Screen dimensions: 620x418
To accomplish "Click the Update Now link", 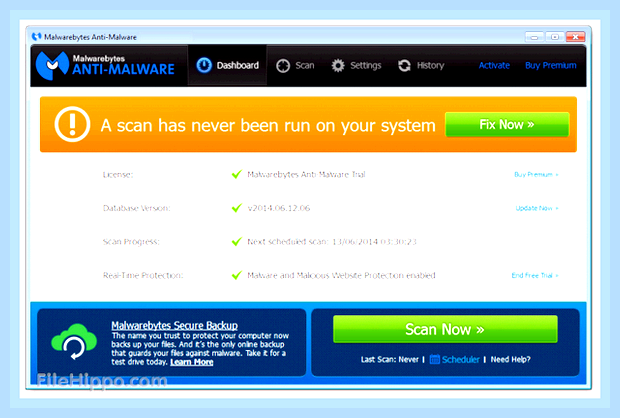I will tap(537, 208).
